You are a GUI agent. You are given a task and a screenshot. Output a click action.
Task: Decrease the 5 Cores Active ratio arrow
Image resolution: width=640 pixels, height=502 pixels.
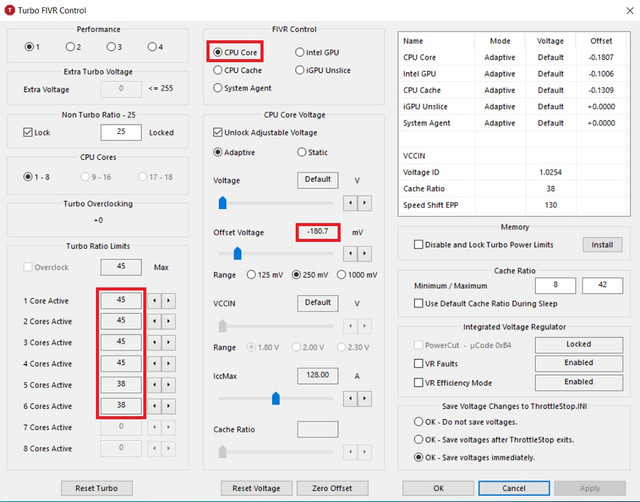pos(154,385)
